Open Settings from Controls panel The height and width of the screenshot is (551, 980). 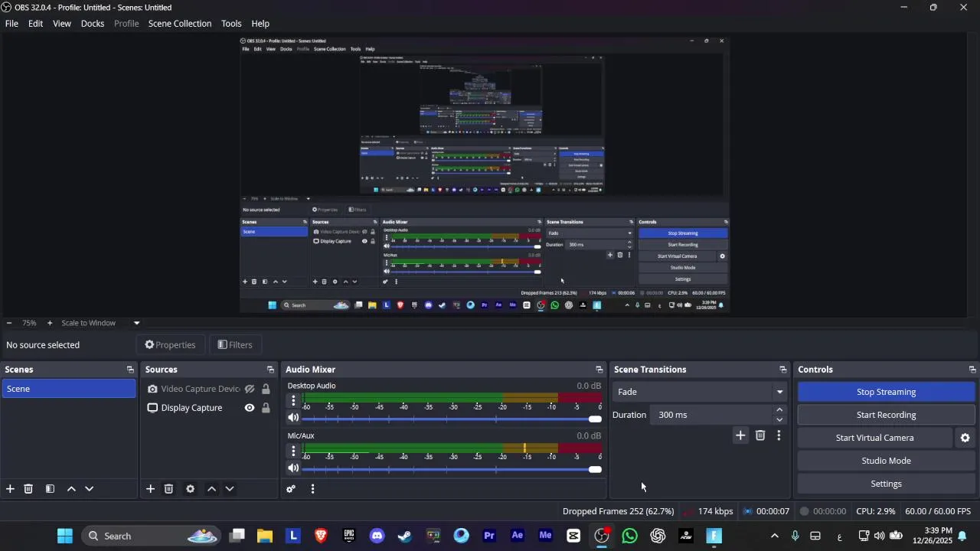point(886,484)
